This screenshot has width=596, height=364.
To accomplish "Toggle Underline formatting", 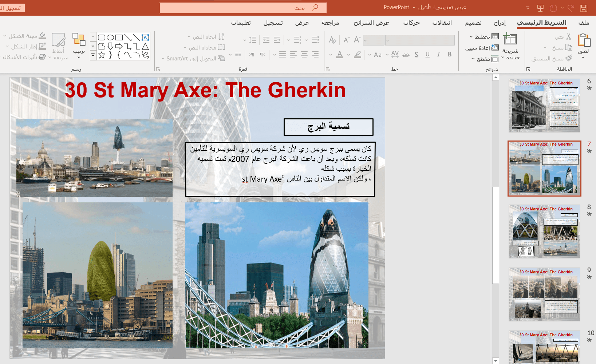I will (427, 54).
